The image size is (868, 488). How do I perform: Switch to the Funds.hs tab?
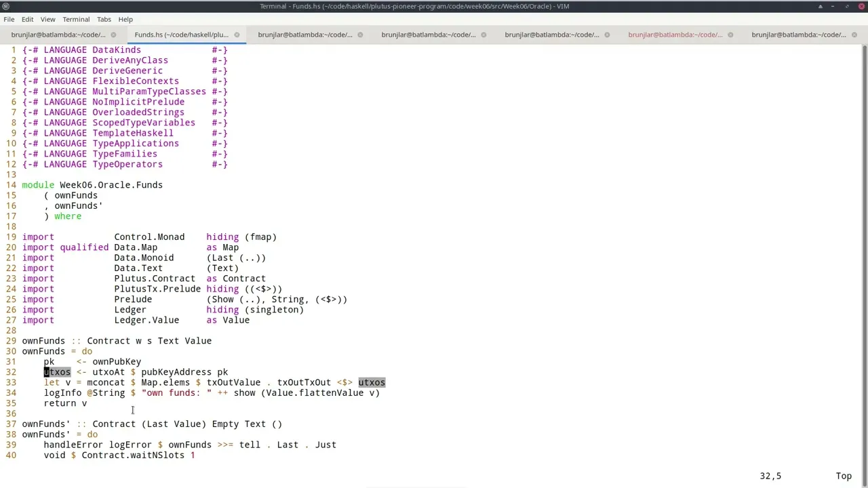click(x=181, y=35)
